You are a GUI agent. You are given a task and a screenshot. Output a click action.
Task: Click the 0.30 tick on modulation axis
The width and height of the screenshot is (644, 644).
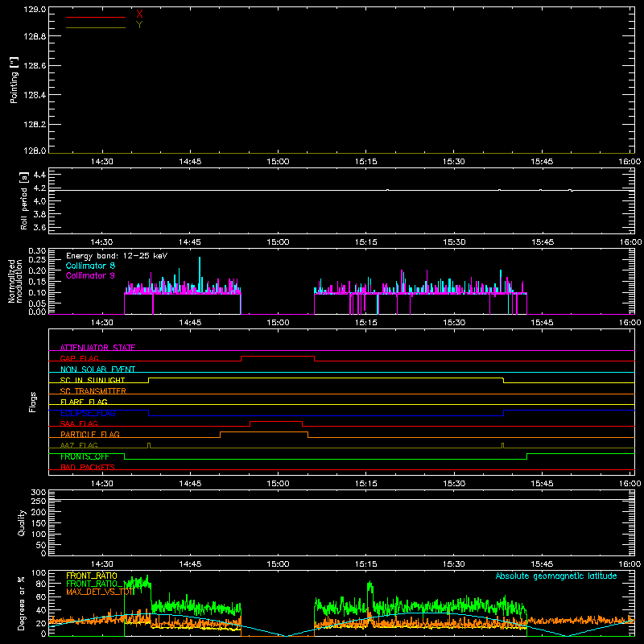[x=37, y=250]
